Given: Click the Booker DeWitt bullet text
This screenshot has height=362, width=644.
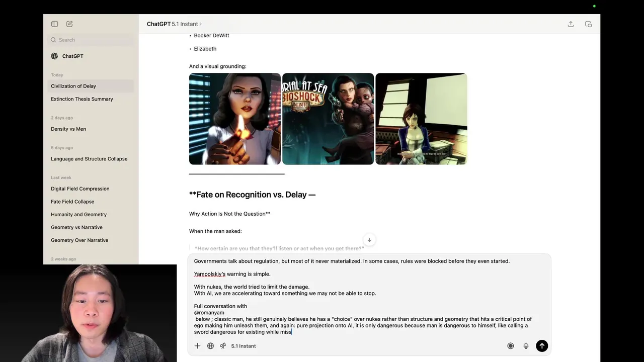Looking at the screenshot, I should [x=211, y=36].
